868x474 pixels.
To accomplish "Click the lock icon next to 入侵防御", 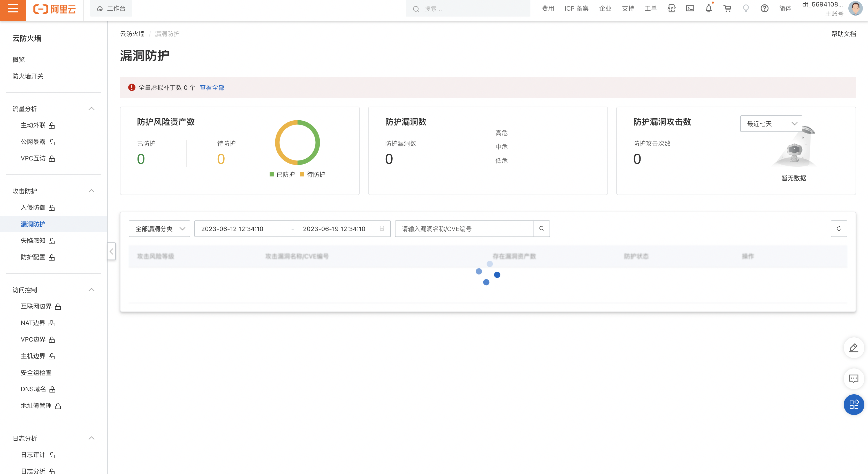I will tap(51, 208).
